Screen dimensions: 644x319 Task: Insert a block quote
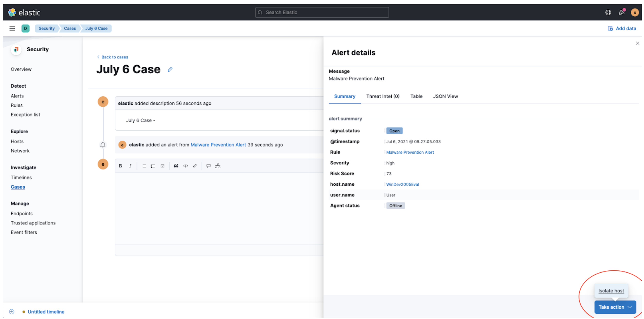point(176,166)
